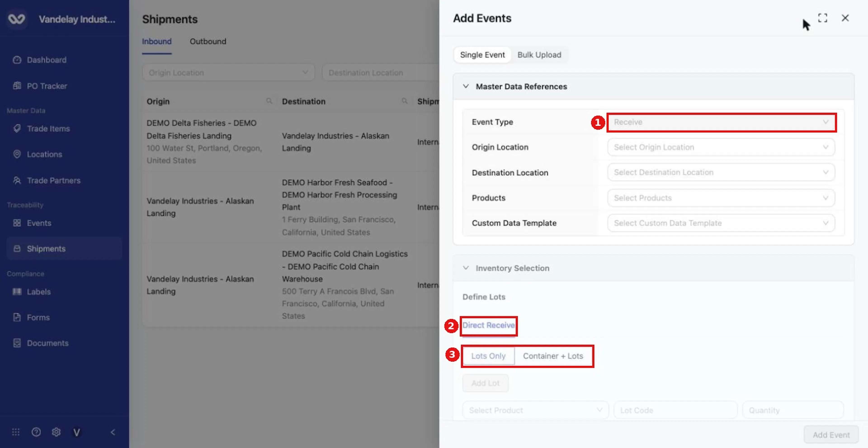The image size is (868, 448).
Task: Click the Origin column search icon
Action: [x=269, y=101]
